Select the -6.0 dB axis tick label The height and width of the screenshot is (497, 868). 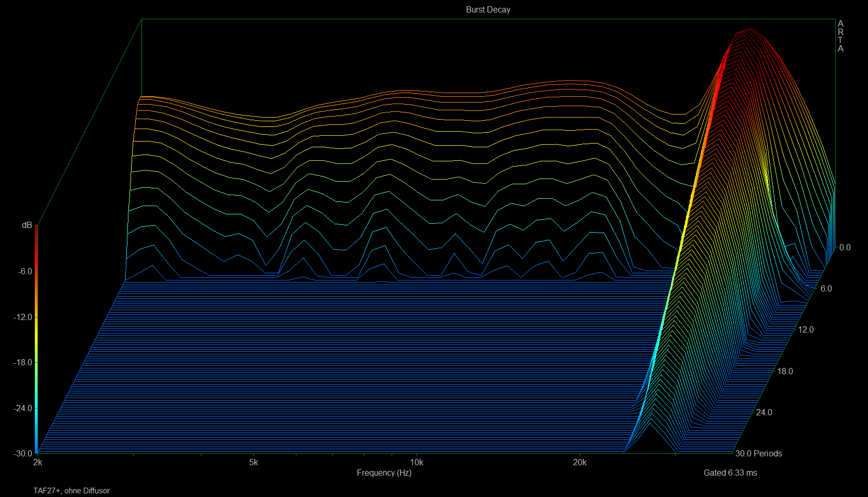tap(25, 271)
